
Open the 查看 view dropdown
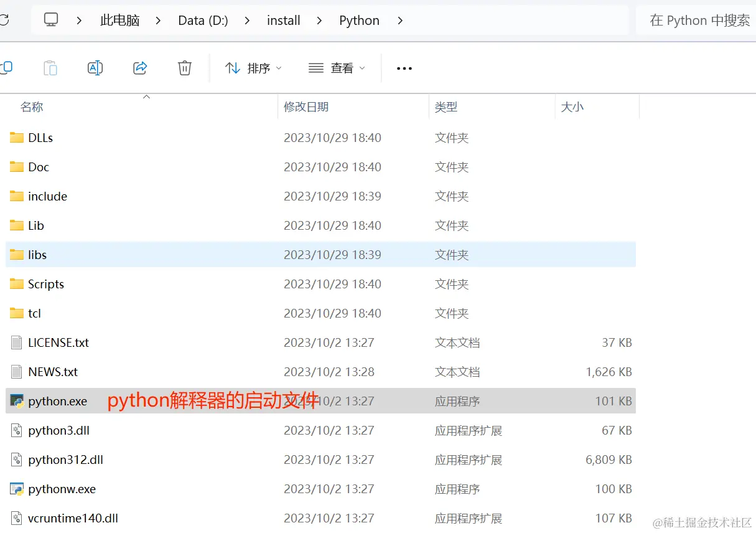click(337, 68)
